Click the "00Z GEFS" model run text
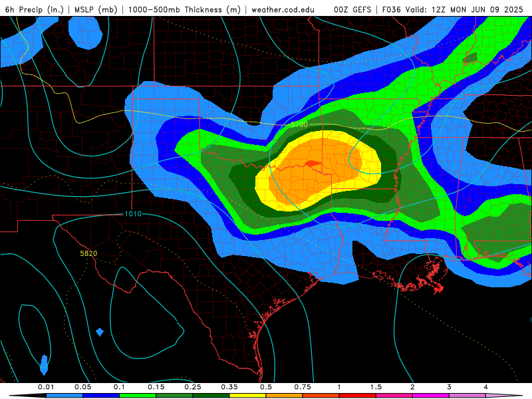This screenshot has height=399, width=532. 352,9
